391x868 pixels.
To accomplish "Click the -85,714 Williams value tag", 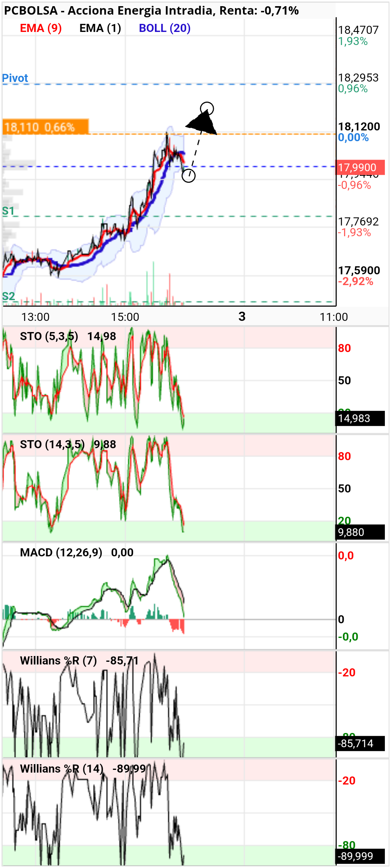I will pos(360,743).
